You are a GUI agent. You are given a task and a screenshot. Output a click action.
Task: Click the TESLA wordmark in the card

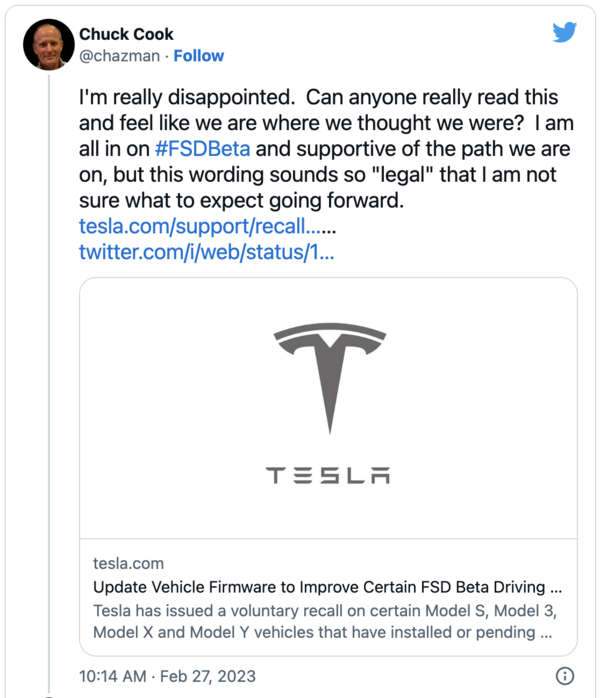[328, 475]
